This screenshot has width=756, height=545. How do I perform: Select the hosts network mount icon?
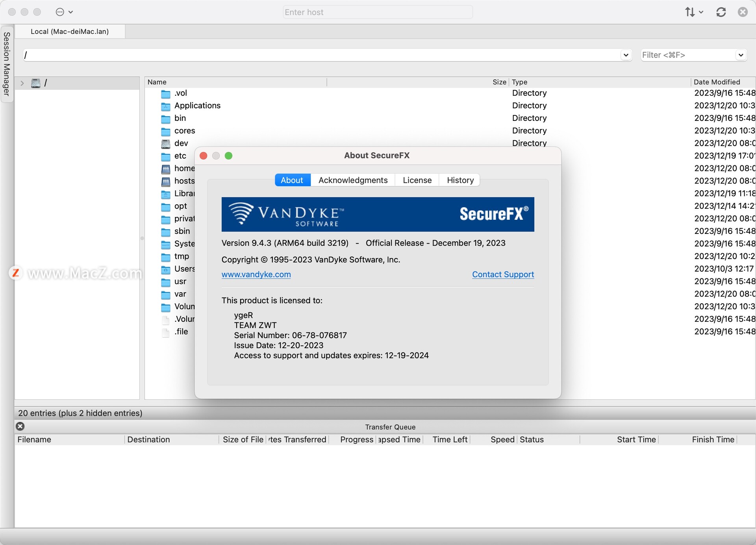pos(166,182)
